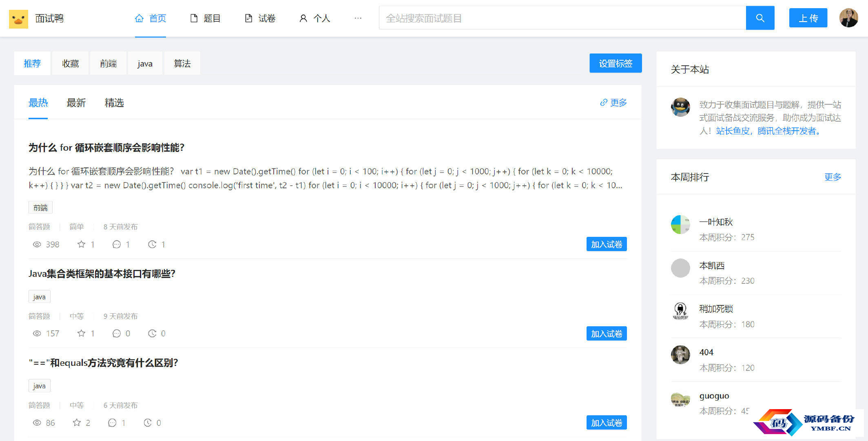Click the eye views icon showing 157
Image resolution: width=868 pixels, height=441 pixels.
[x=37, y=333]
